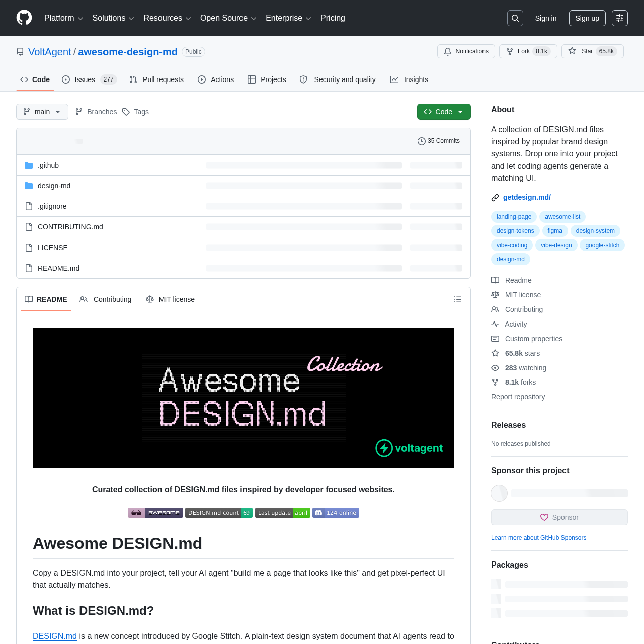Image resolution: width=644 pixels, height=644 pixels.
Task: Switch to the Contributing tab
Action: click(x=105, y=299)
